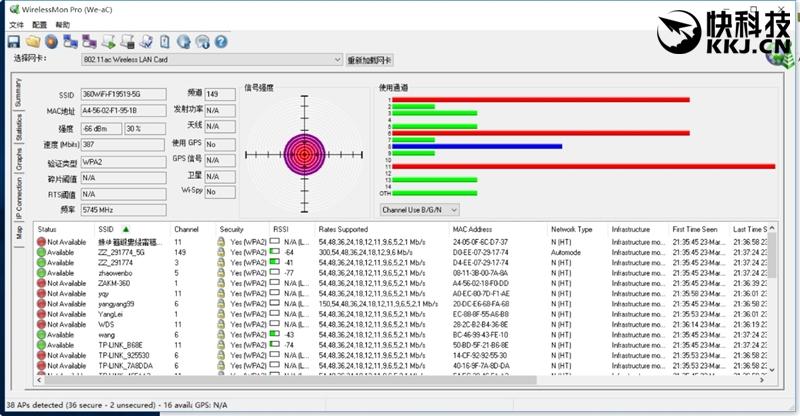Viewport: 800px width, 416px height.
Task: Click the MAC address field A4-56-02-F1-95-18
Action: pos(123,111)
